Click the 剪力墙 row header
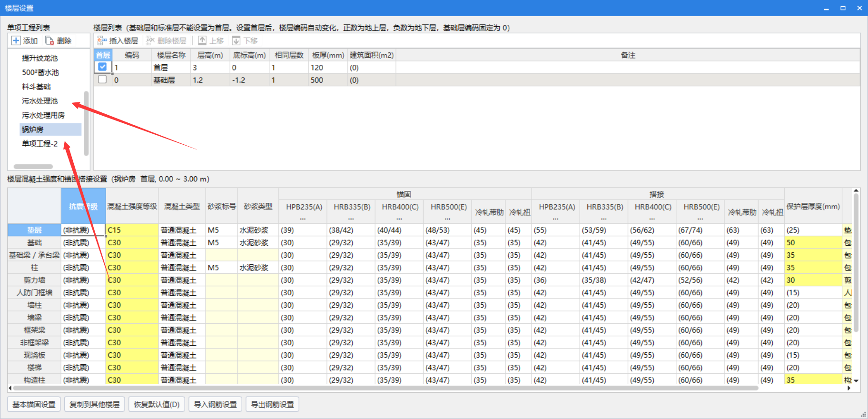 (x=34, y=280)
